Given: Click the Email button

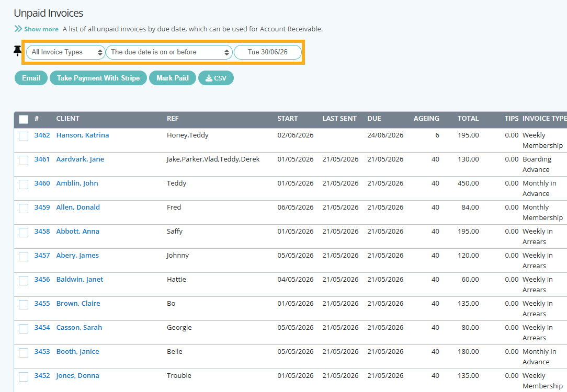Looking at the screenshot, I should [31, 78].
